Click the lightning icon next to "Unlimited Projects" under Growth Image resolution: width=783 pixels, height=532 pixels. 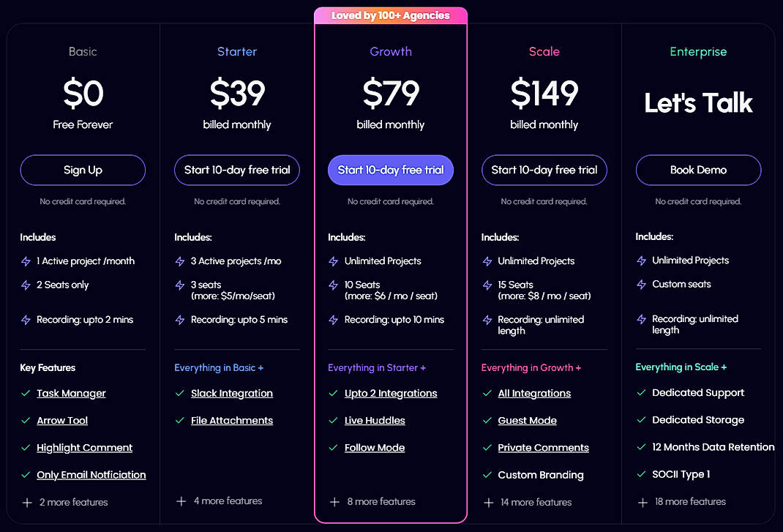click(333, 261)
